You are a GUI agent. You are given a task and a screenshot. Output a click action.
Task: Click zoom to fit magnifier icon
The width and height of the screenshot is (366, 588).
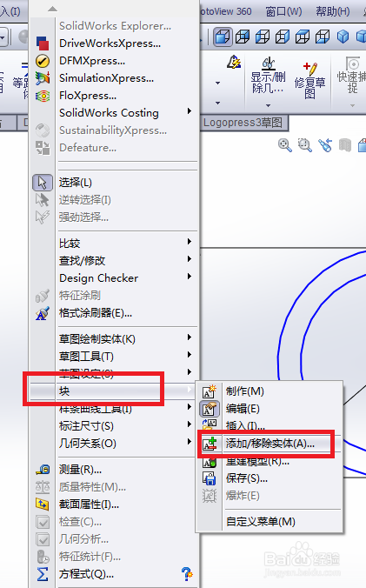(284, 145)
